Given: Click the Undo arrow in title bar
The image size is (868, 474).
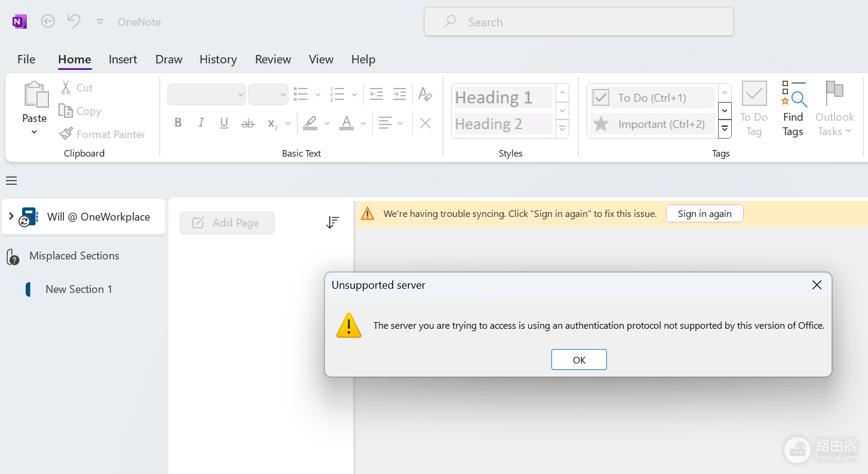Looking at the screenshot, I should [74, 22].
